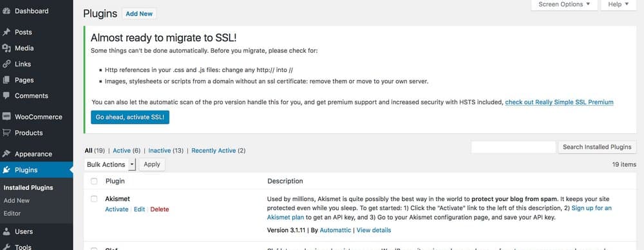Click the Media library icon

coord(6,48)
